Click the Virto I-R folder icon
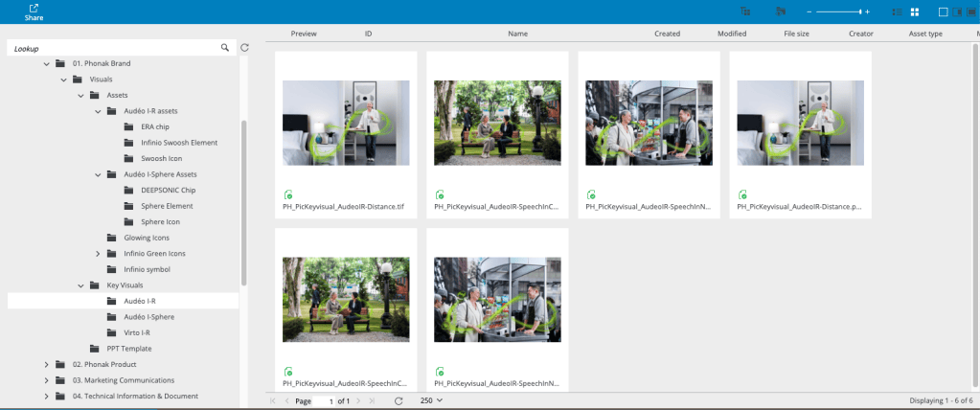The width and height of the screenshot is (980, 410). [x=112, y=332]
